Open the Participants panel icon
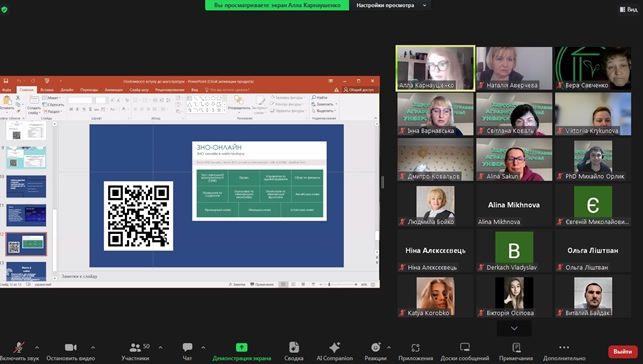643x364 pixels. (135, 348)
